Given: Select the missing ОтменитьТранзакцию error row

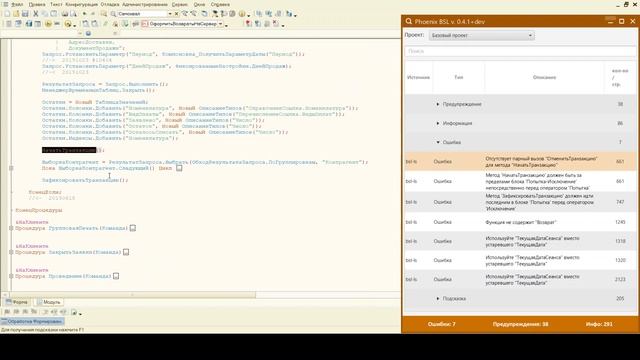Looking at the screenshot, I should click(520, 162).
